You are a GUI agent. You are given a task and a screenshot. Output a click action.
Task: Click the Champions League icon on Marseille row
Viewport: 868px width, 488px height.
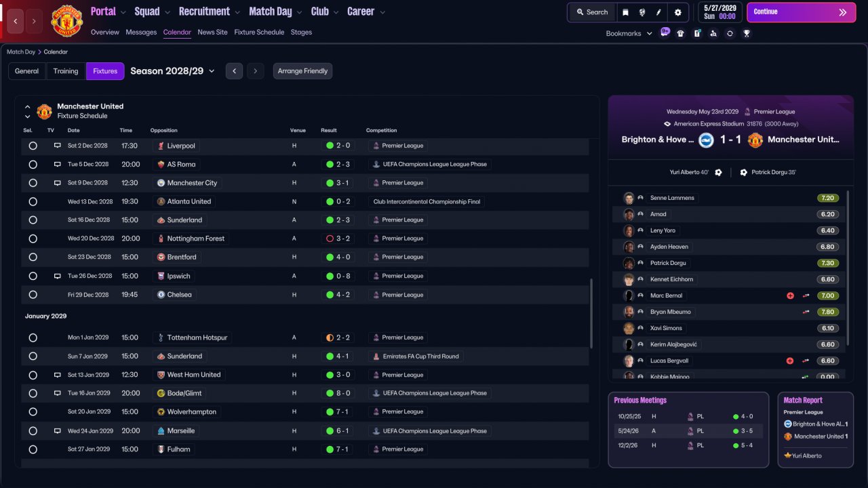pos(376,430)
